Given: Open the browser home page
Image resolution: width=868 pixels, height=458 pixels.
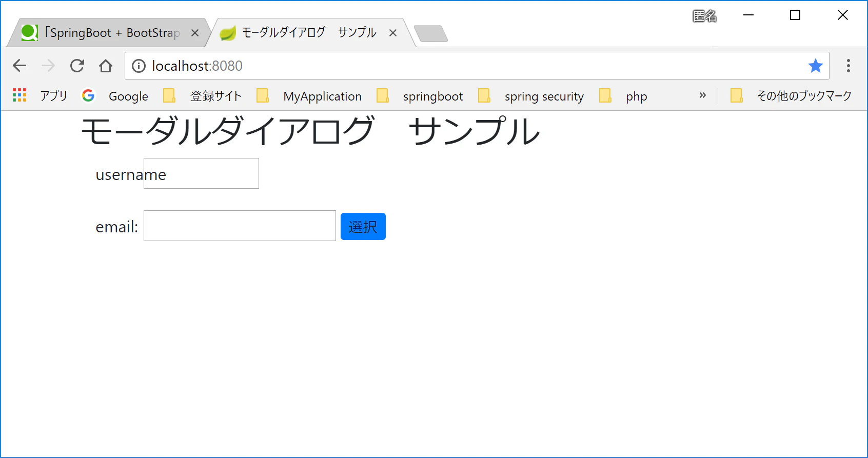Looking at the screenshot, I should coord(106,66).
